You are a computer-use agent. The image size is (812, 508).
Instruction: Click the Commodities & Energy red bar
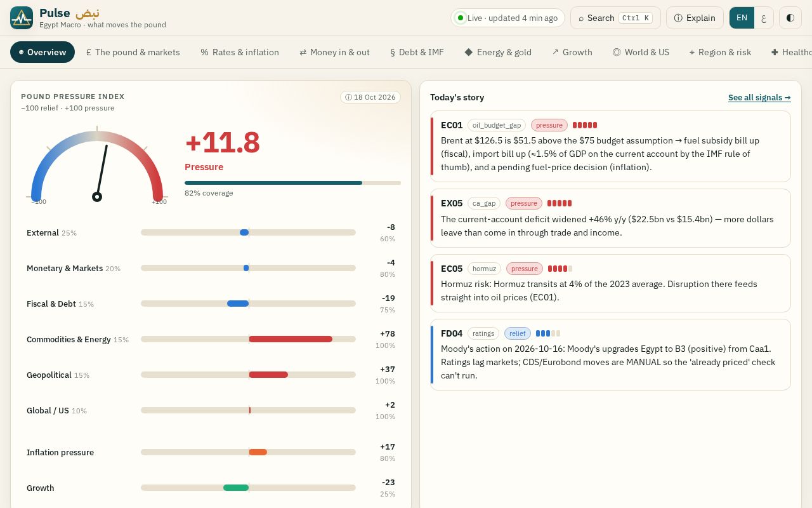(291, 339)
